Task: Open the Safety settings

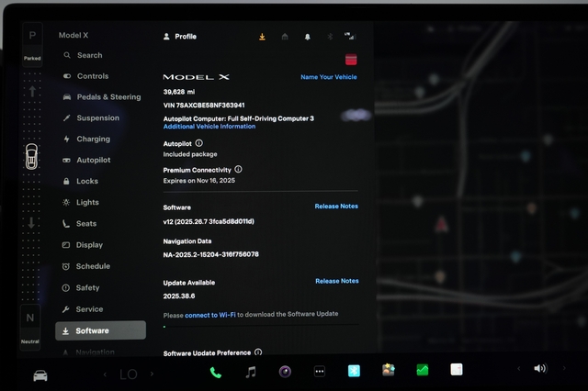Action: [x=81, y=287]
